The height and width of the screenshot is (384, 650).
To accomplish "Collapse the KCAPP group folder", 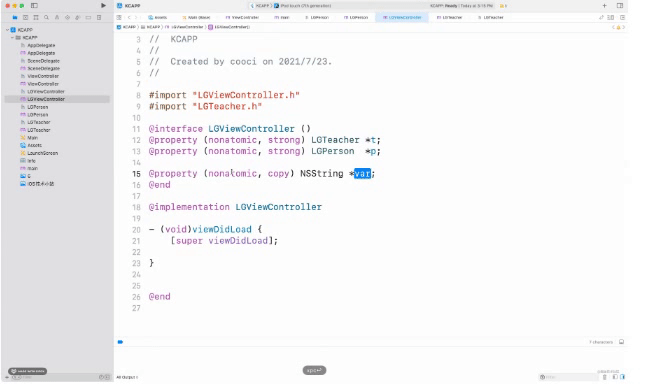I will click(12, 37).
